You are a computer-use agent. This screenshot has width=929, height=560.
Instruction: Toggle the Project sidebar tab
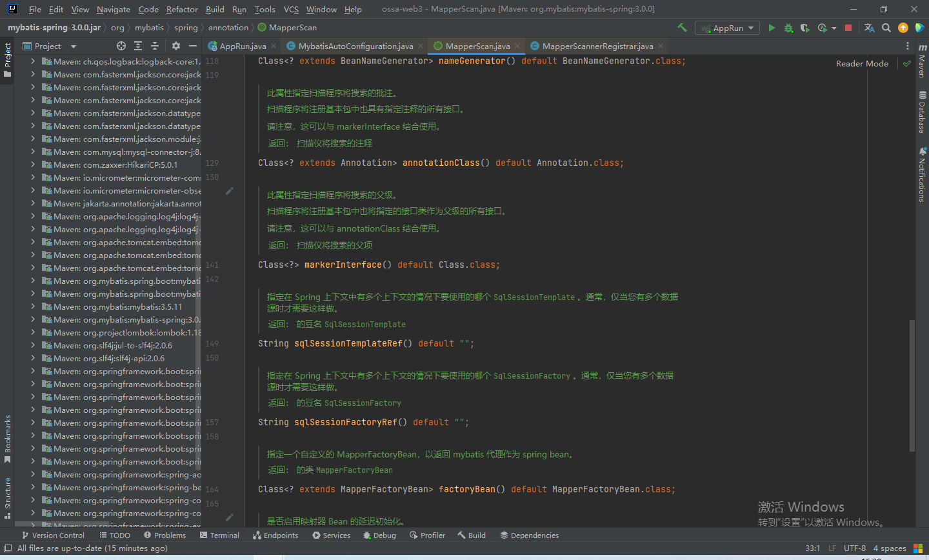(x=8, y=60)
